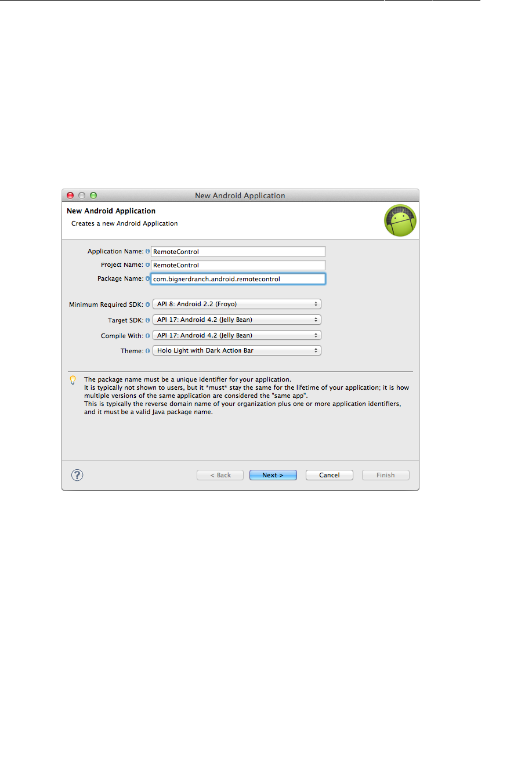
Task: Click info icon beside Minimum Required SDK
Action: coord(147,304)
